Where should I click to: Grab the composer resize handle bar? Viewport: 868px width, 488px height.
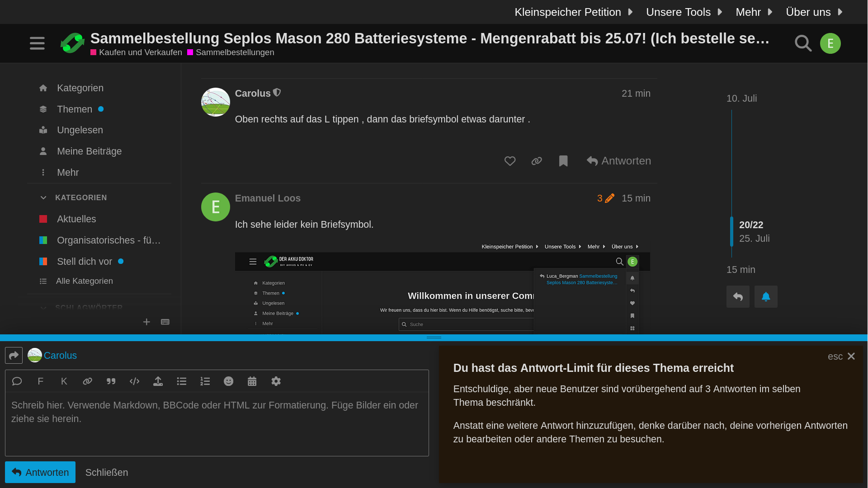point(434,338)
